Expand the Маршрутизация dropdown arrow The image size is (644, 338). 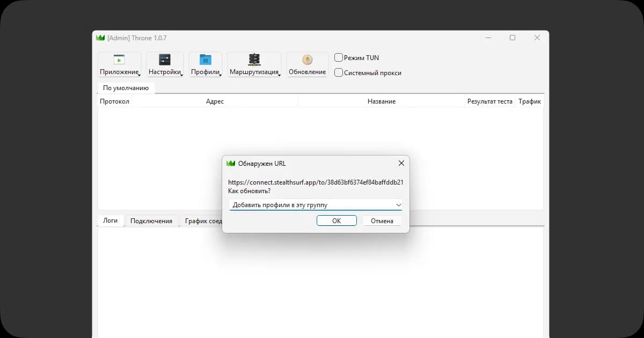point(279,75)
